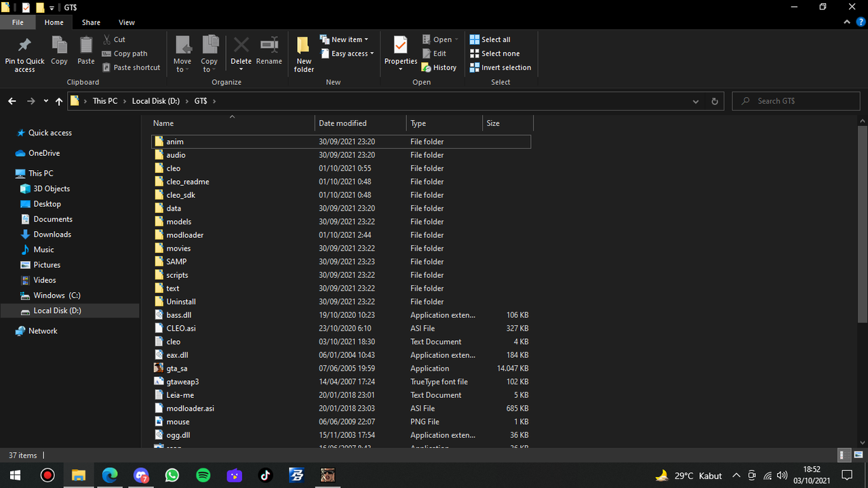
Task: Sort by Type column header
Action: tap(444, 123)
